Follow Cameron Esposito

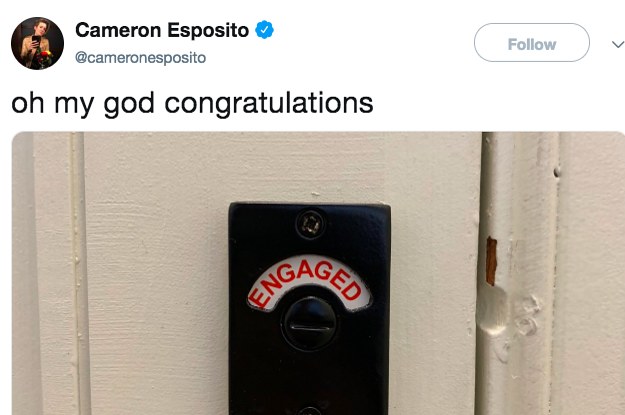pyautogui.click(x=532, y=43)
